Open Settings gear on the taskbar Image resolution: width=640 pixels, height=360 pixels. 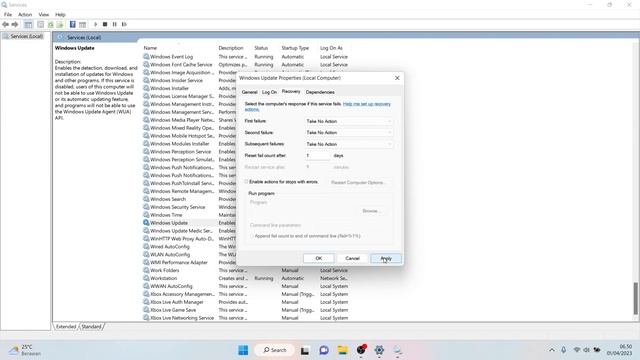[x=379, y=350]
